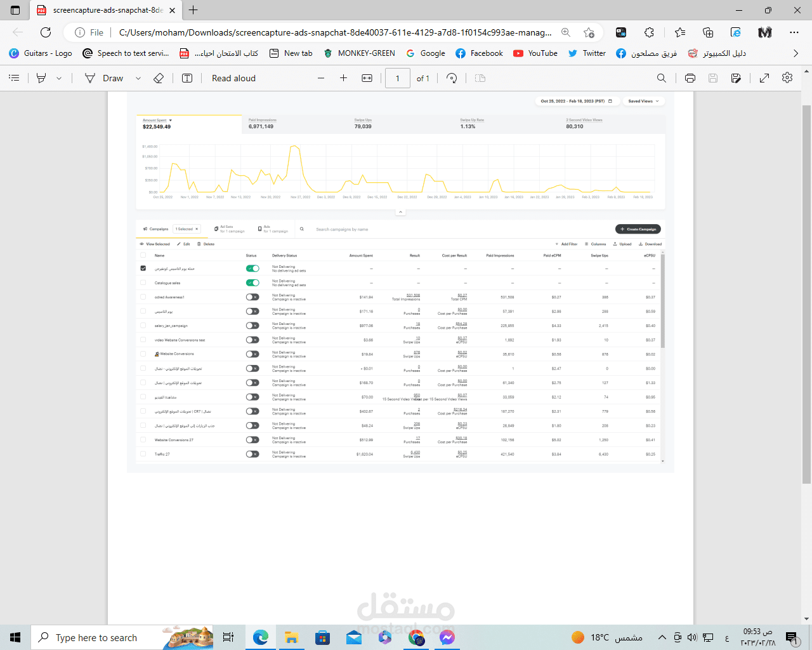The width and height of the screenshot is (812, 650).
Task: Click the Save as icon in PDF toolbar
Action: pos(736,78)
